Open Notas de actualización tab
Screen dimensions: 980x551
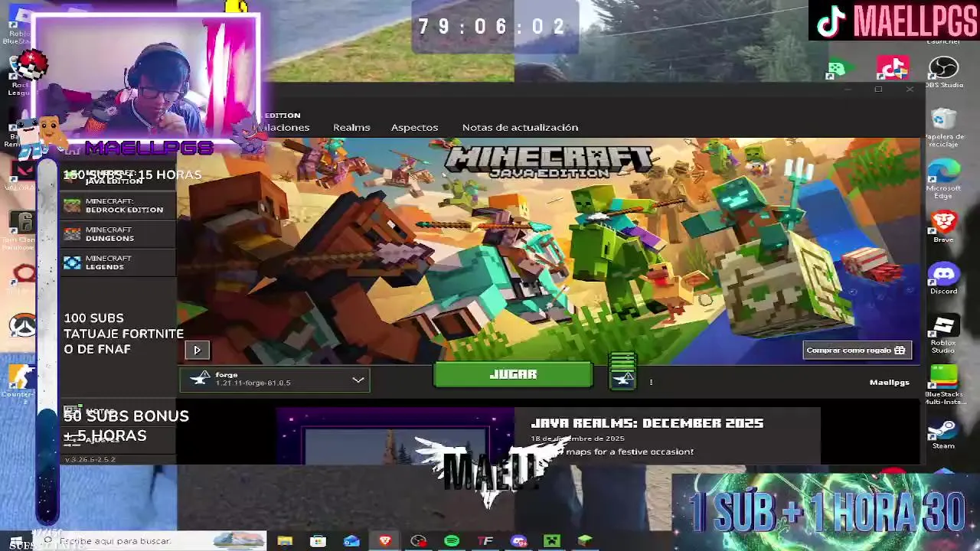click(x=520, y=127)
